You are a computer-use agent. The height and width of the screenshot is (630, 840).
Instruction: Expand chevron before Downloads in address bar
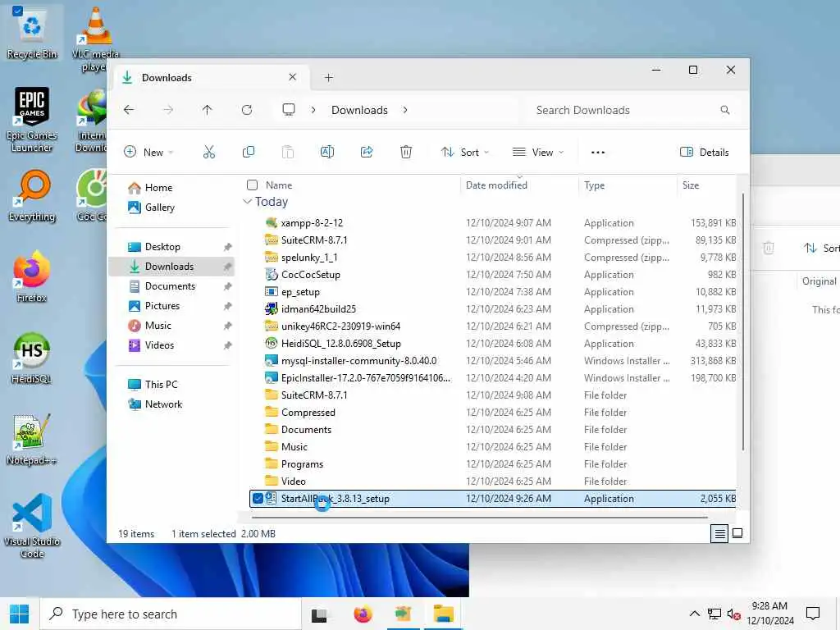tap(313, 110)
